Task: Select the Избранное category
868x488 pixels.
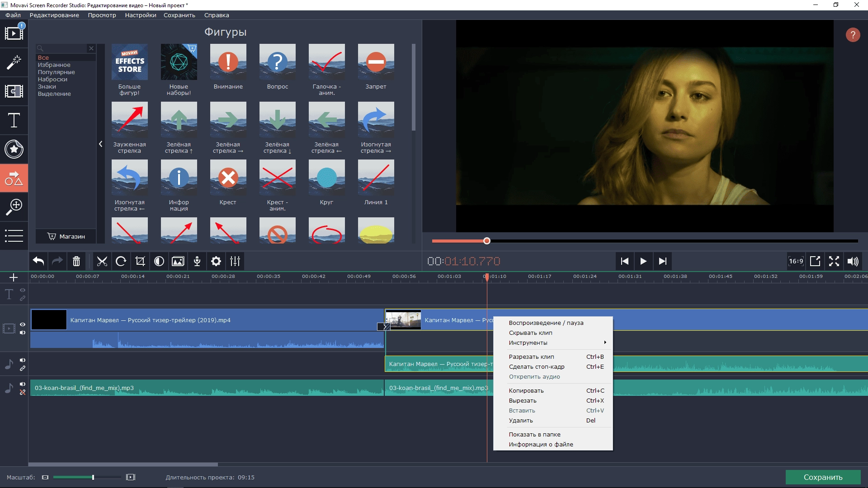Action: pyautogui.click(x=54, y=65)
